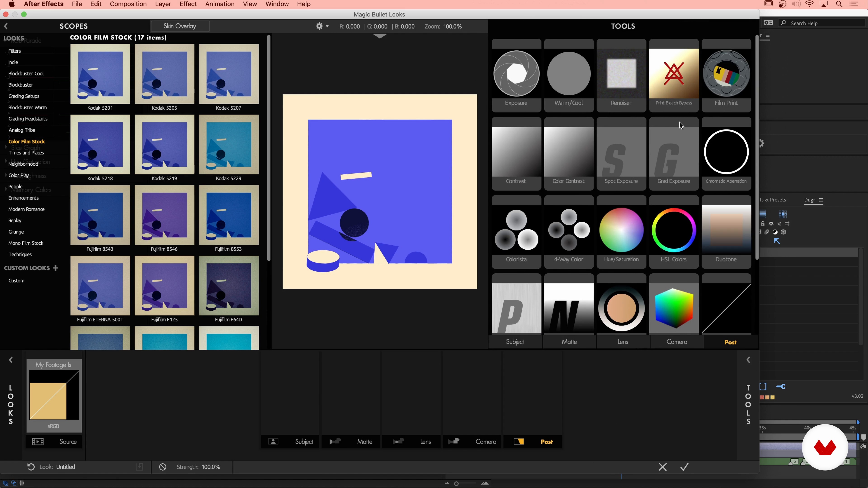The image size is (868, 488).
Task: Select the HSL Colors tool
Action: pyautogui.click(x=674, y=232)
